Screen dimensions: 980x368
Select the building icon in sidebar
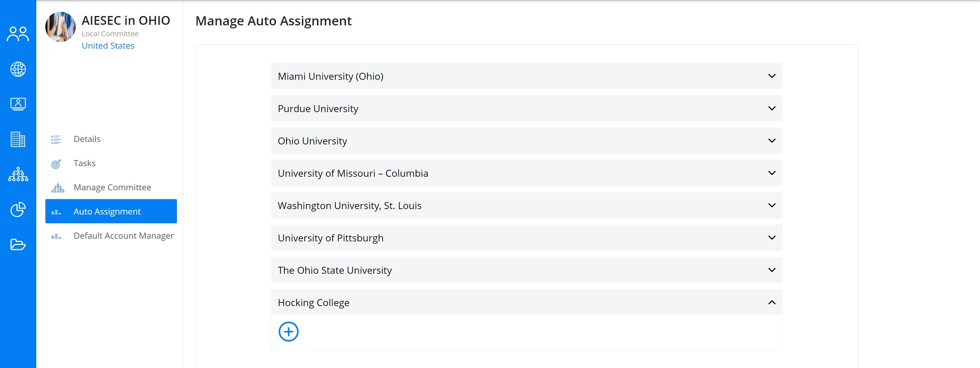click(x=18, y=140)
